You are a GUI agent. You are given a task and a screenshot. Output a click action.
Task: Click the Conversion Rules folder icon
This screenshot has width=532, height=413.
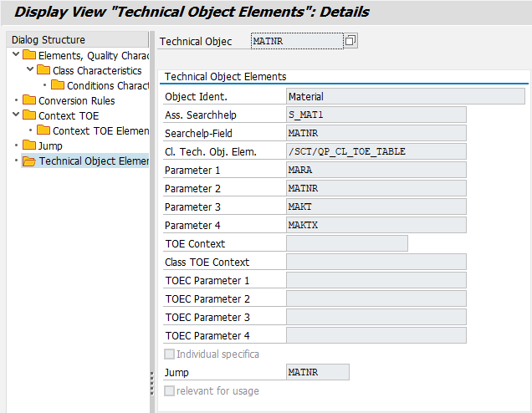pyautogui.click(x=29, y=101)
